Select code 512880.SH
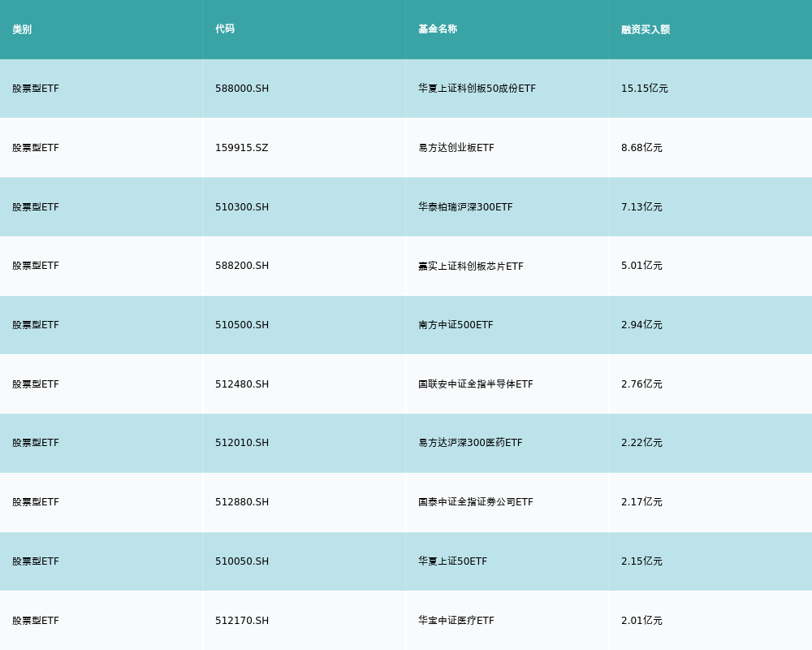 click(242, 502)
